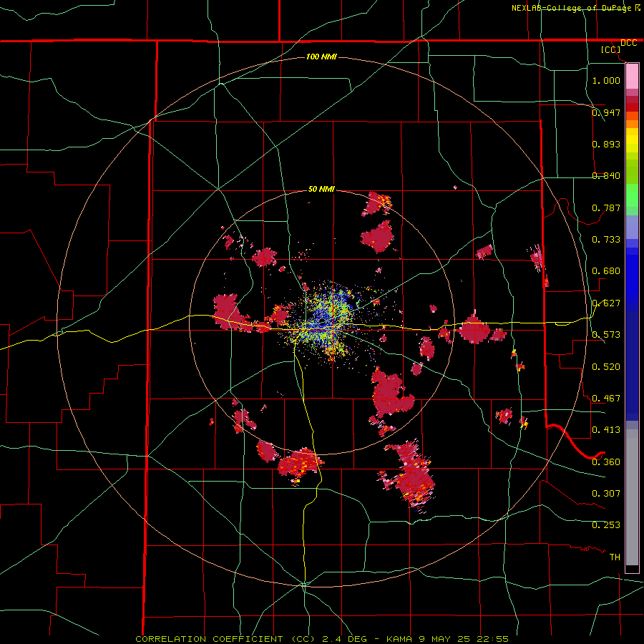
Task: Click the Correlation Coefficient caption at the bottom
Action: [322, 639]
